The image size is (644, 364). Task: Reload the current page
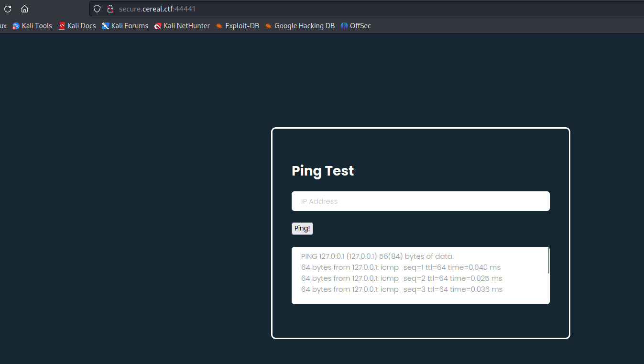pyautogui.click(x=8, y=9)
